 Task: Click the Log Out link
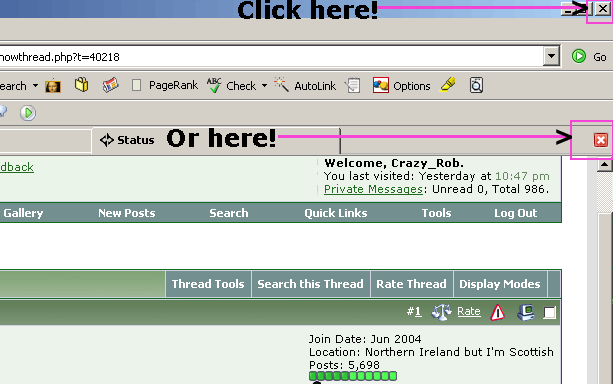pos(515,213)
